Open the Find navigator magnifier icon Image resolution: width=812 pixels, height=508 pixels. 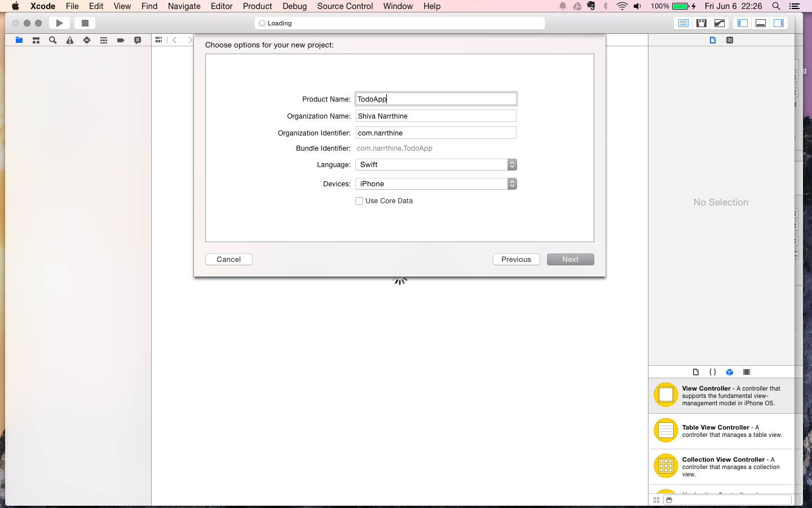(53, 40)
